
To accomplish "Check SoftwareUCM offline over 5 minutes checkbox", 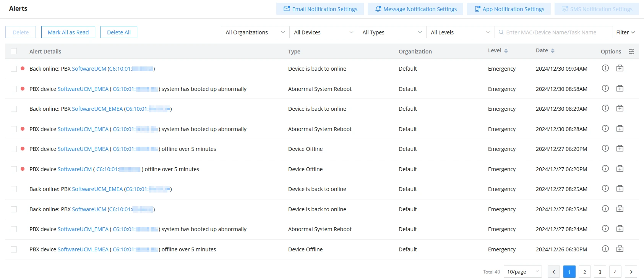I will click(14, 169).
